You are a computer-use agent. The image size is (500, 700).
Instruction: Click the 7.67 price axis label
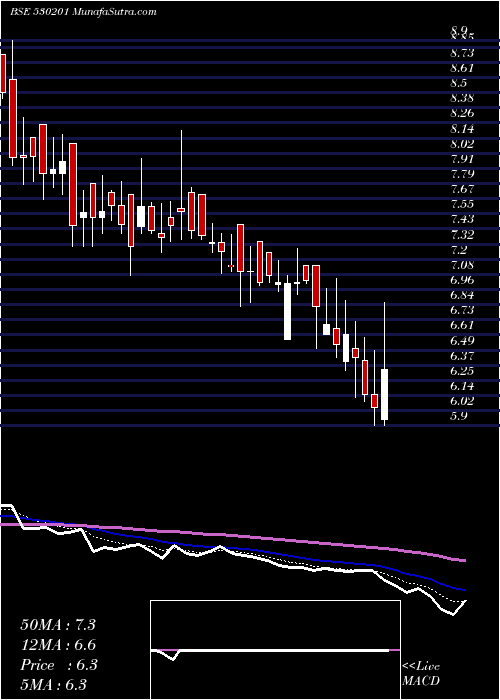pyautogui.click(x=462, y=189)
